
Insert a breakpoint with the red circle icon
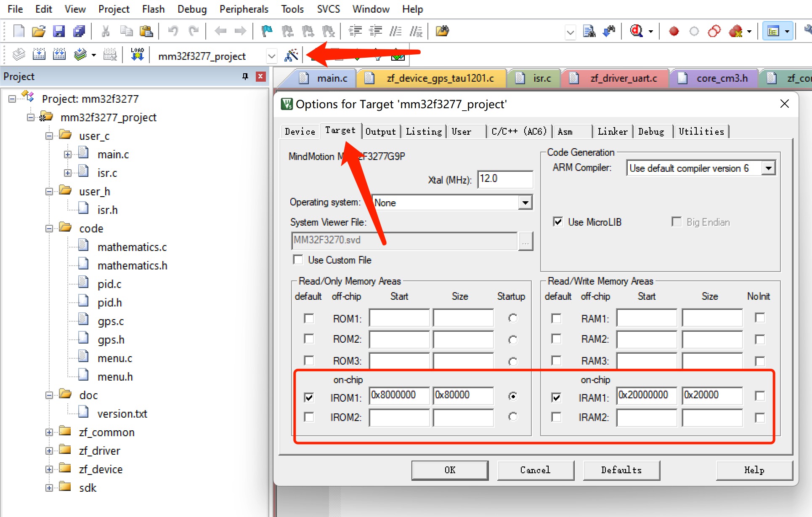click(674, 31)
